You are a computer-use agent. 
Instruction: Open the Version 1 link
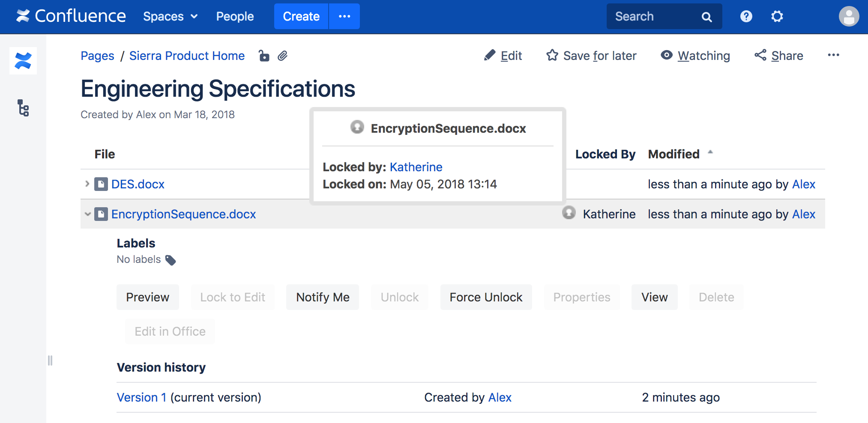[x=141, y=397]
